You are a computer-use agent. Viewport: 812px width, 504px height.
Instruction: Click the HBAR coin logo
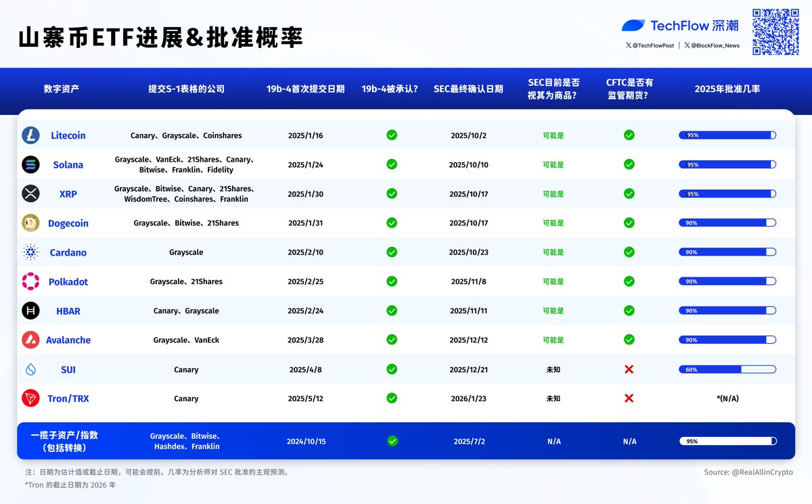click(30, 311)
